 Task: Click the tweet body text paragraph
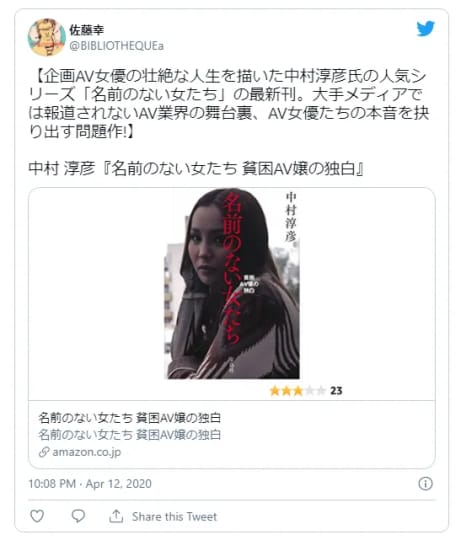[229, 104]
